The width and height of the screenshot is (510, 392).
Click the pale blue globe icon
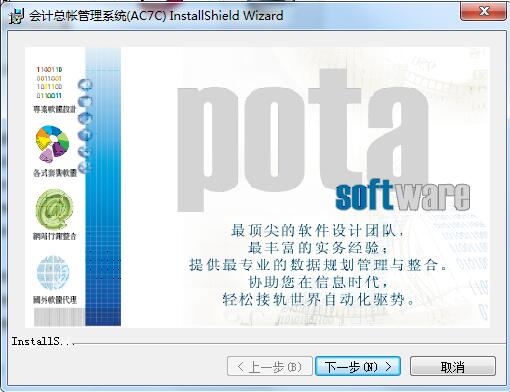click(53, 273)
